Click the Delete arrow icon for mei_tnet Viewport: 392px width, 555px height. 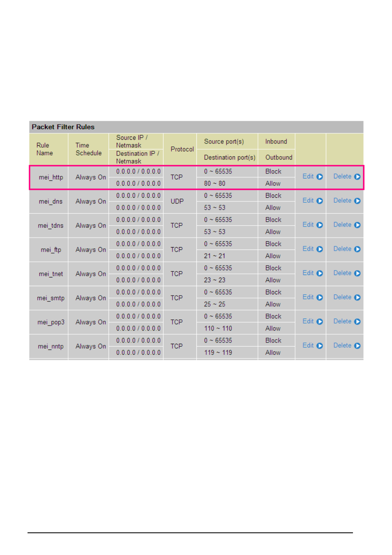(357, 273)
